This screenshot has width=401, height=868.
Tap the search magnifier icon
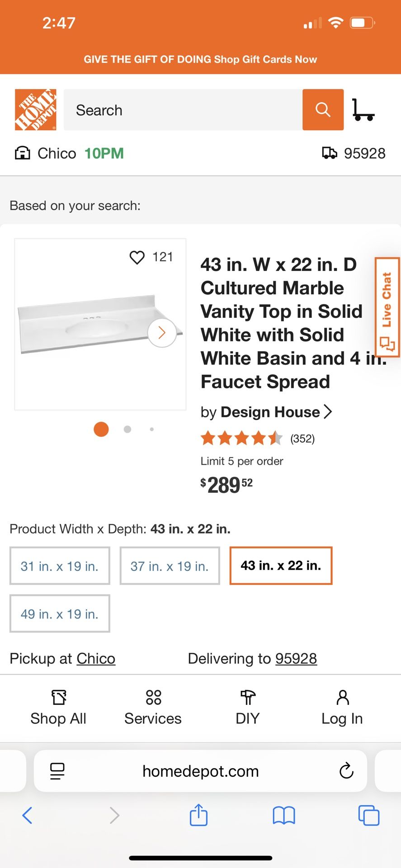pyautogui.click(x=322, y=109)
